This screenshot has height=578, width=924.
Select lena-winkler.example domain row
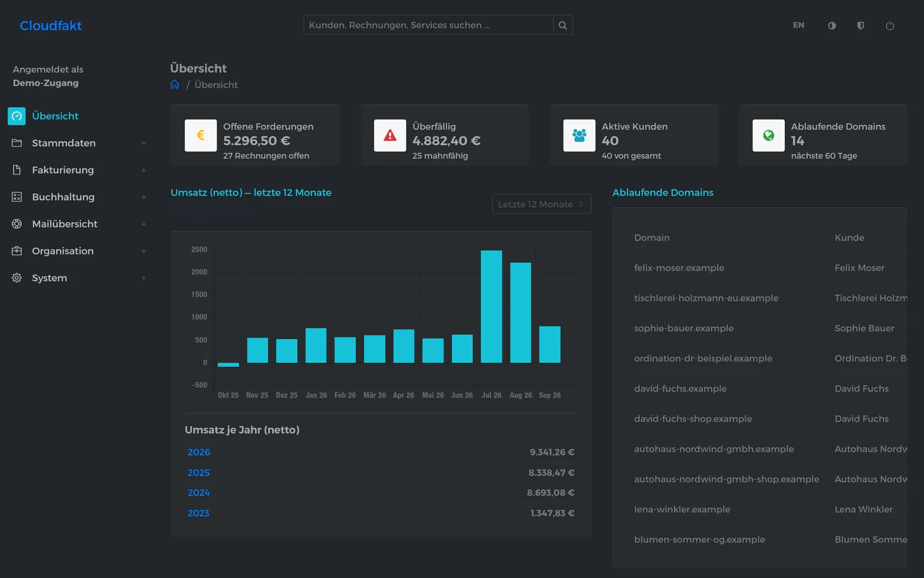point(767,509)
